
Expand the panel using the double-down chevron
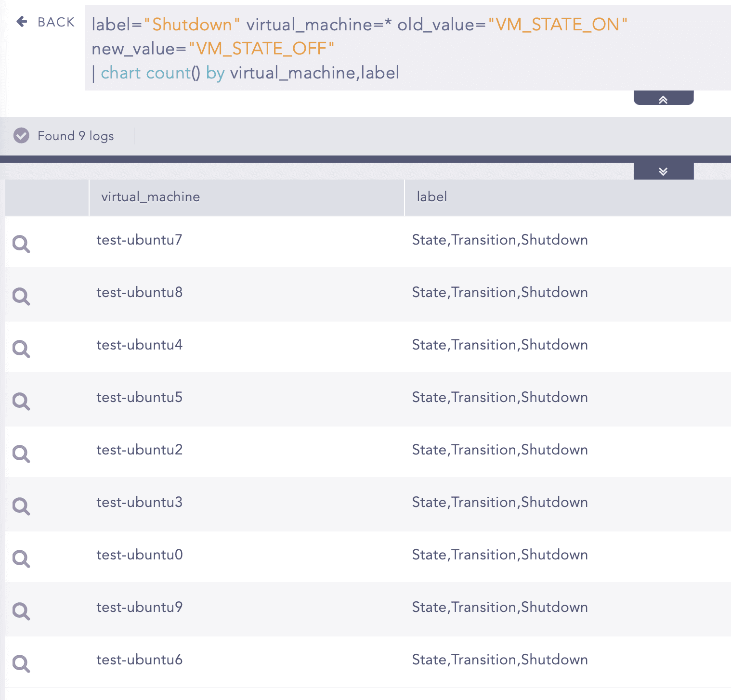(663, 171)
